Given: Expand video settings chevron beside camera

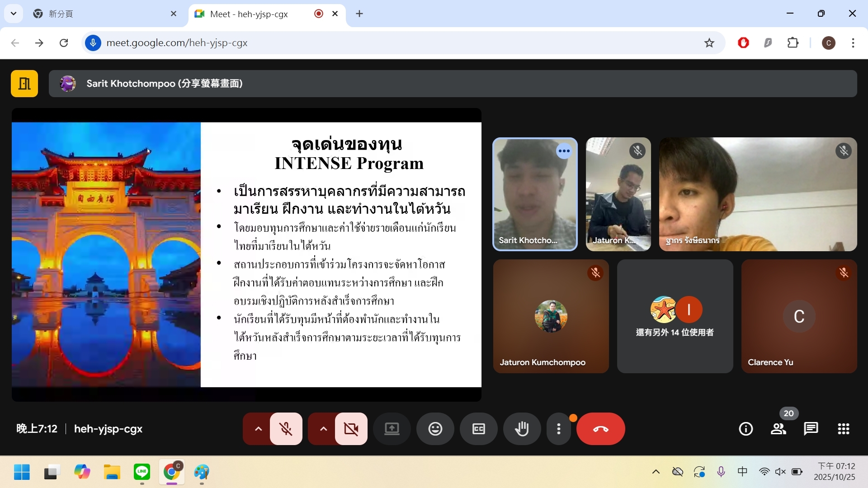Looking at the screenshot, I should 323,429.
